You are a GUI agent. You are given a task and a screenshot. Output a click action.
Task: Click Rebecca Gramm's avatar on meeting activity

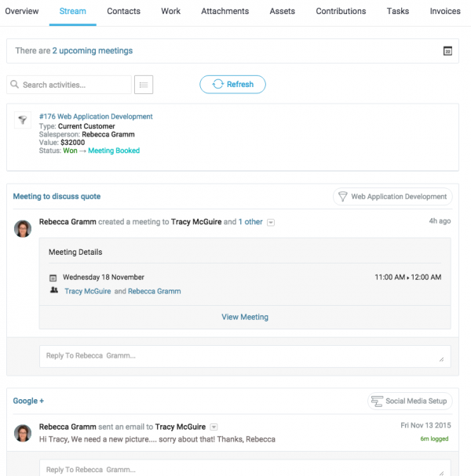pyautogui.click(x=23, y=228)
